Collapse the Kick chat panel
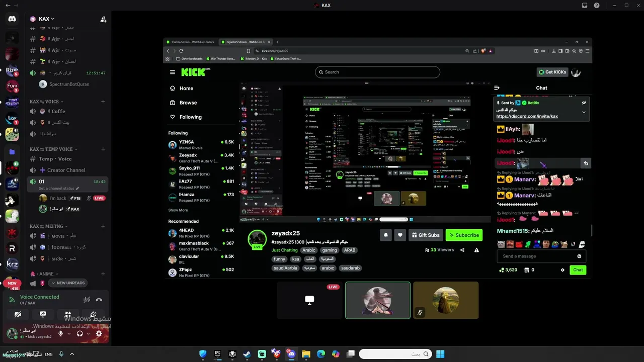This screenshot has width=644, height=362. pyautogui.click(x=497, y=87)
